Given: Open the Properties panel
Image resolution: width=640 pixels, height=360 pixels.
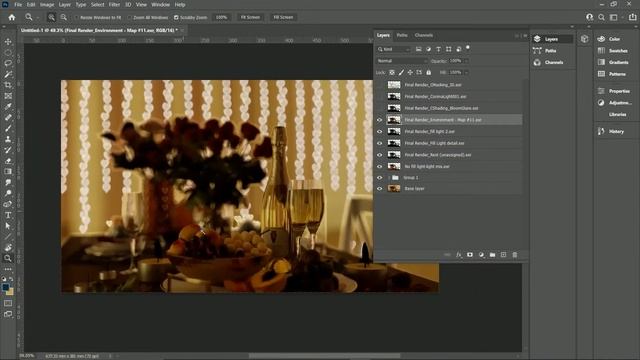Looking at the screenshot, I should 614,91.
